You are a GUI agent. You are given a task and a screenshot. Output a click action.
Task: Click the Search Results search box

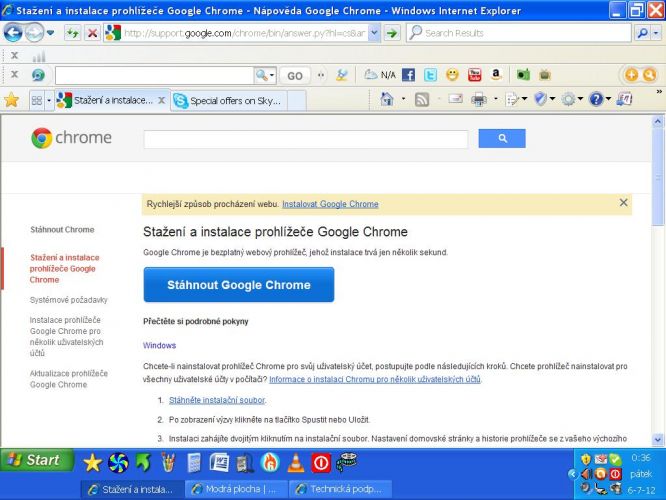tap(519, 33)
